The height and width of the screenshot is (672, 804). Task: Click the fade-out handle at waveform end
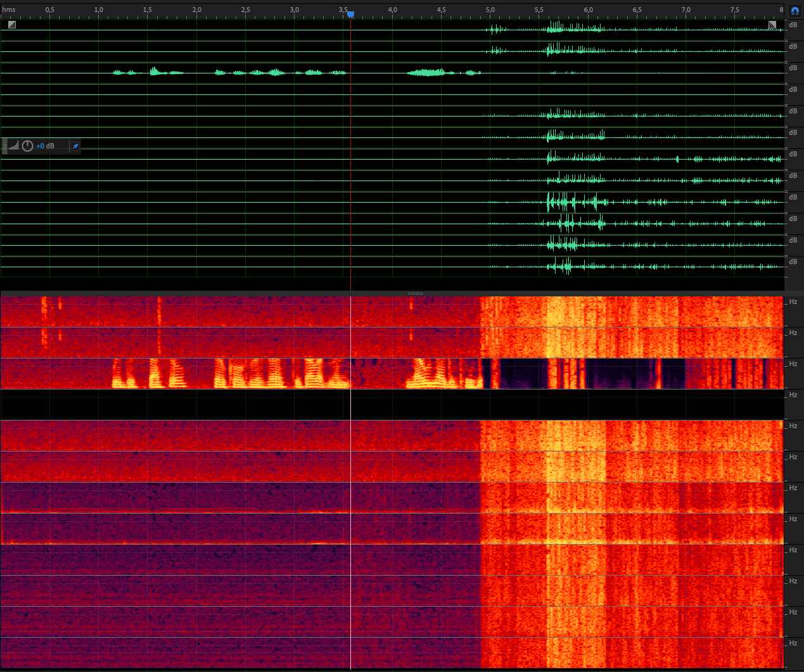point(772,25)
